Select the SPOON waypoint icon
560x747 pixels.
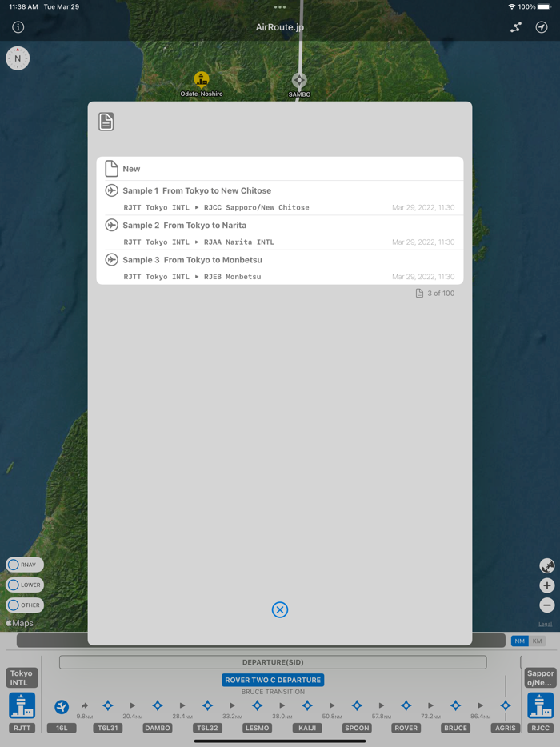tap(357, 705)
